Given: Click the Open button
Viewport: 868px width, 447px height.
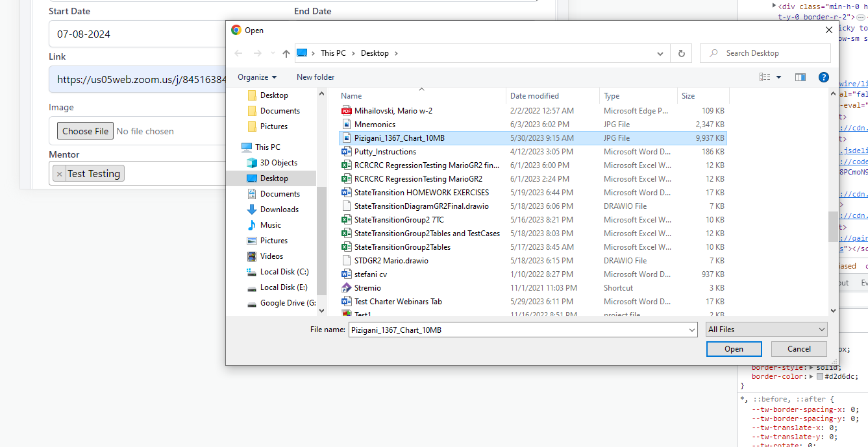Looking at the screenshot, I should 734,349.
